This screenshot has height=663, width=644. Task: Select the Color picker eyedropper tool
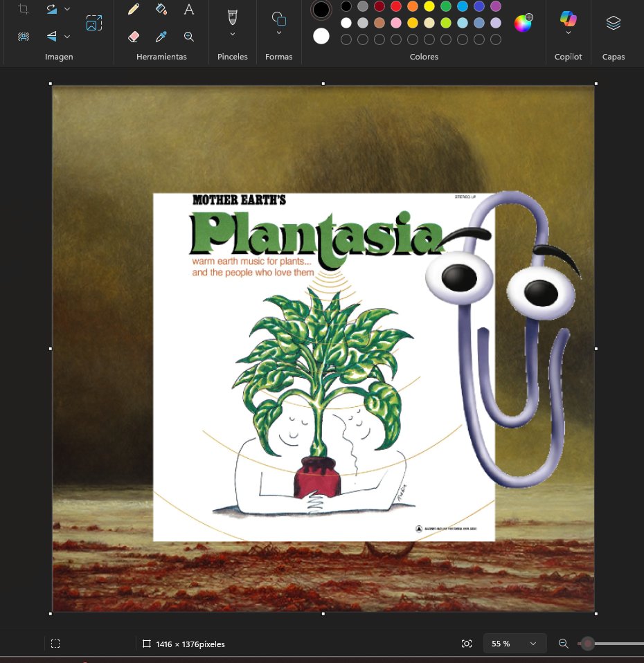tap(161, 37)
